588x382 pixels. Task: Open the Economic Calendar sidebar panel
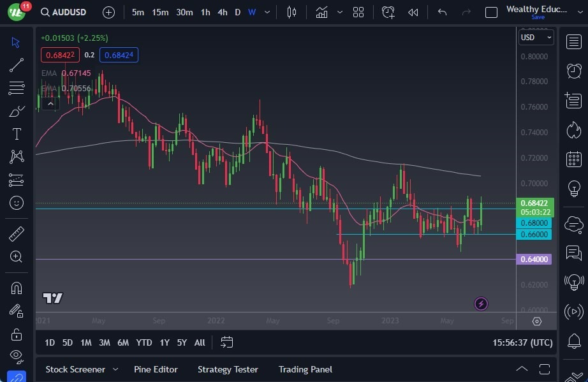pos(573,159)
